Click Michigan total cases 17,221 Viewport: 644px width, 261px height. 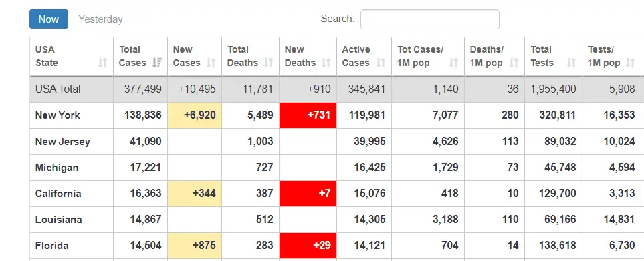pyautogui.click(x=146, y=168)
